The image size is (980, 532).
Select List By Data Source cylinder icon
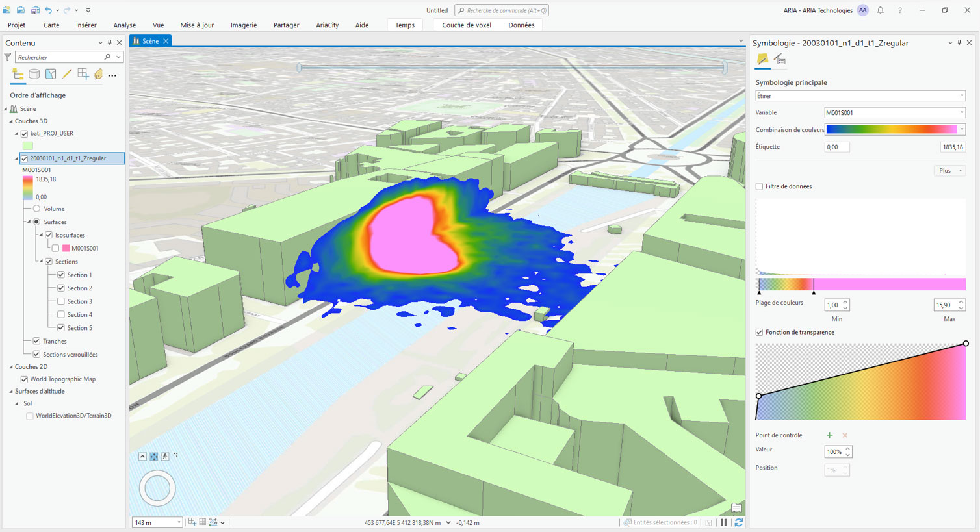pos(34,75)
